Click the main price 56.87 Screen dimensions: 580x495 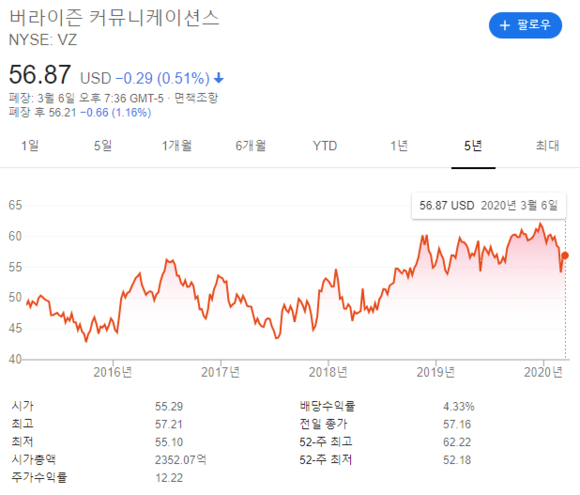(x=40, y=74)
